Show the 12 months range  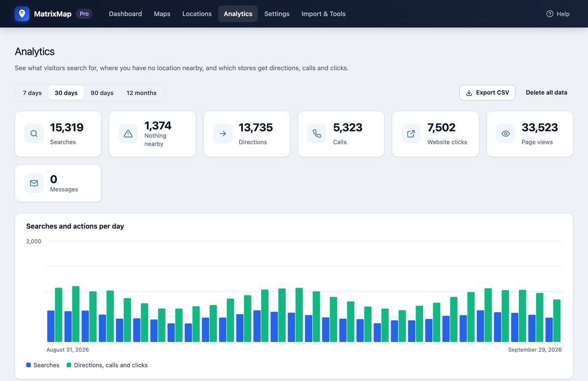click(x=142, y=93)
